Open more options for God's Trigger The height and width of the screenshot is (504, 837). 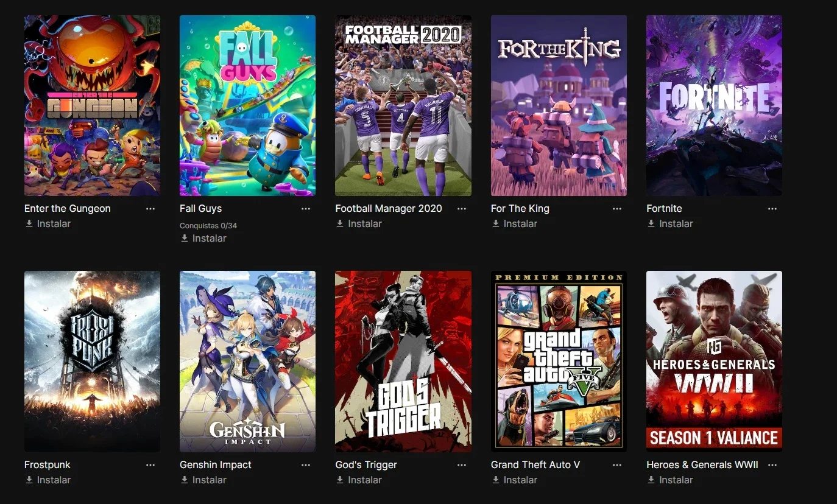462,465
